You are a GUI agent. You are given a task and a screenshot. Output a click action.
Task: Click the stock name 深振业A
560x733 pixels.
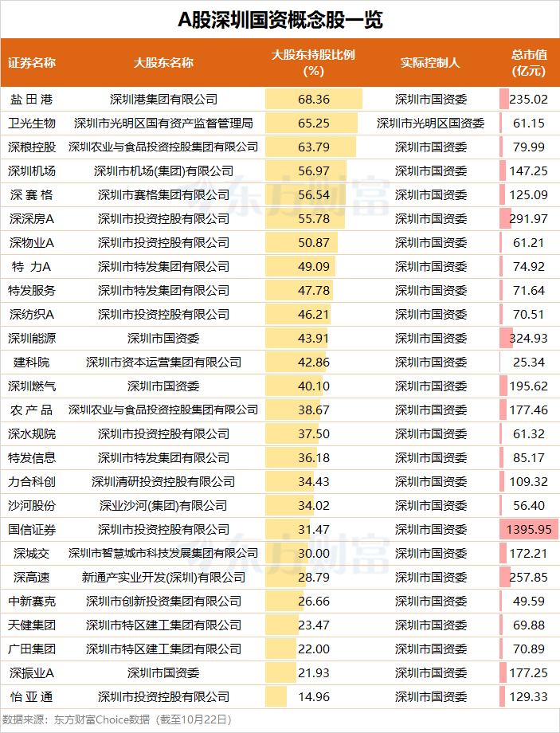point(32,672)
